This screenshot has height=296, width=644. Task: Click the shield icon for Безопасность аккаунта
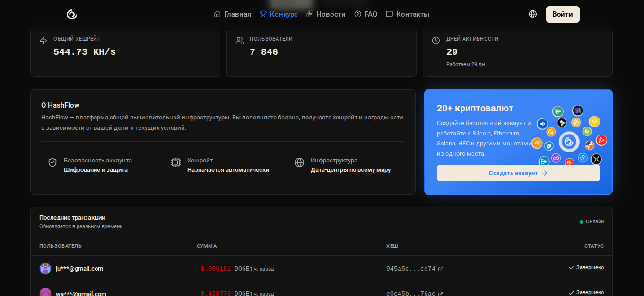point(52,162)
